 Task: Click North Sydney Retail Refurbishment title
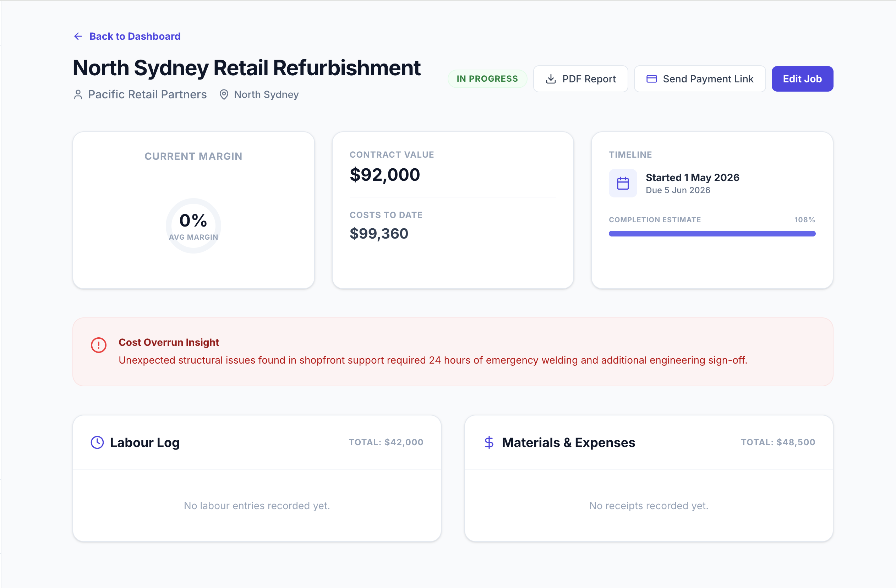[247, 68]
